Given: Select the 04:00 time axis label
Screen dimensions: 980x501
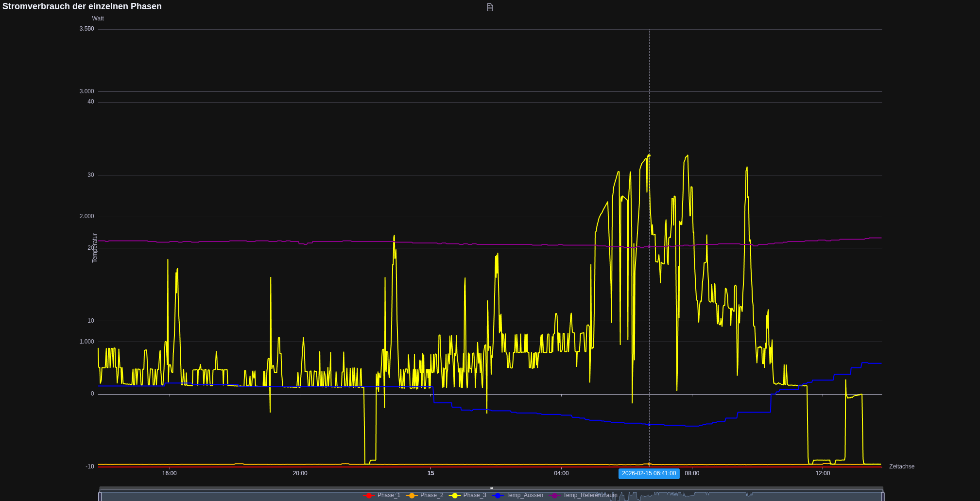Looking at the screenshot, I should click(561, 473).
